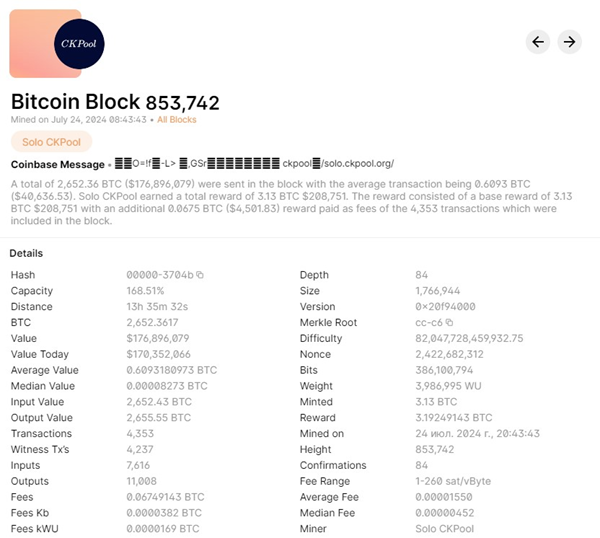
Task: Click the Bitcoin Block 853,742 heading
Action: 115,102
